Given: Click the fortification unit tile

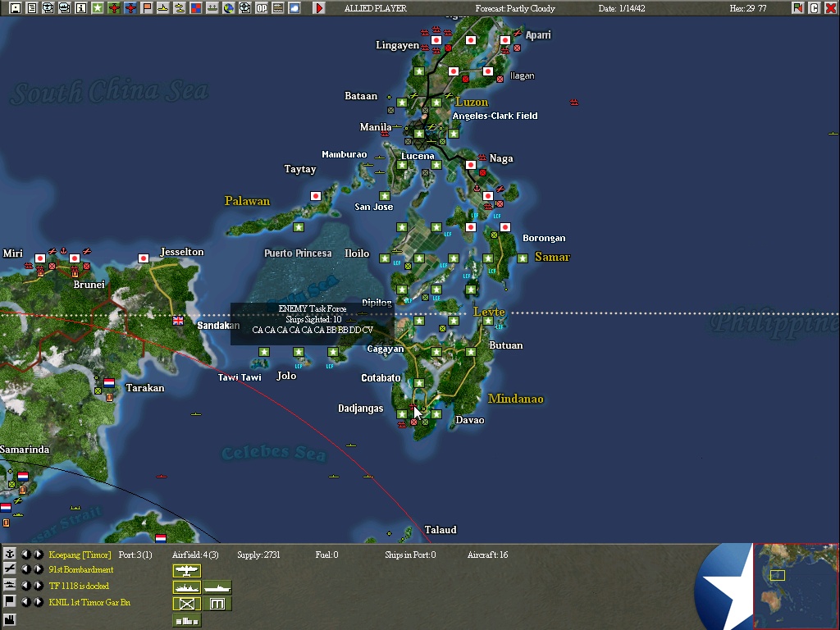Looking at the screenshot, I should click(x=217, y=604).
